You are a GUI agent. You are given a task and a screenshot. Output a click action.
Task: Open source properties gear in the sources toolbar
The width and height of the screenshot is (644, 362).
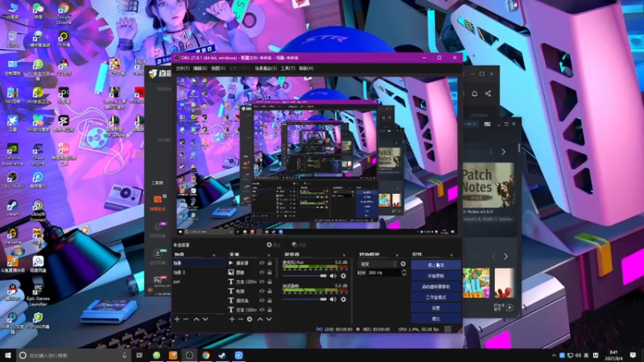(x=250, y=319)
